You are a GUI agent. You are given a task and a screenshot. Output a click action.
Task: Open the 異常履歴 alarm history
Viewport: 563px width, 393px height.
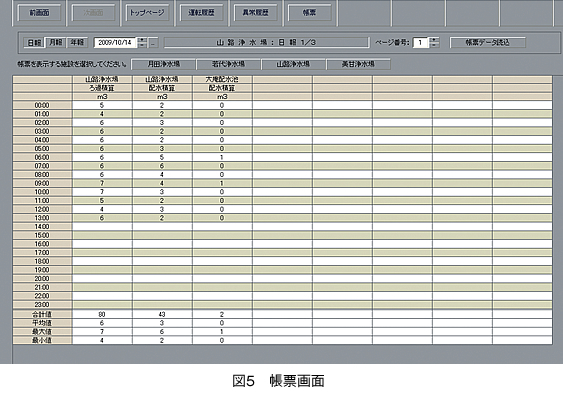(x=255, y=13)
